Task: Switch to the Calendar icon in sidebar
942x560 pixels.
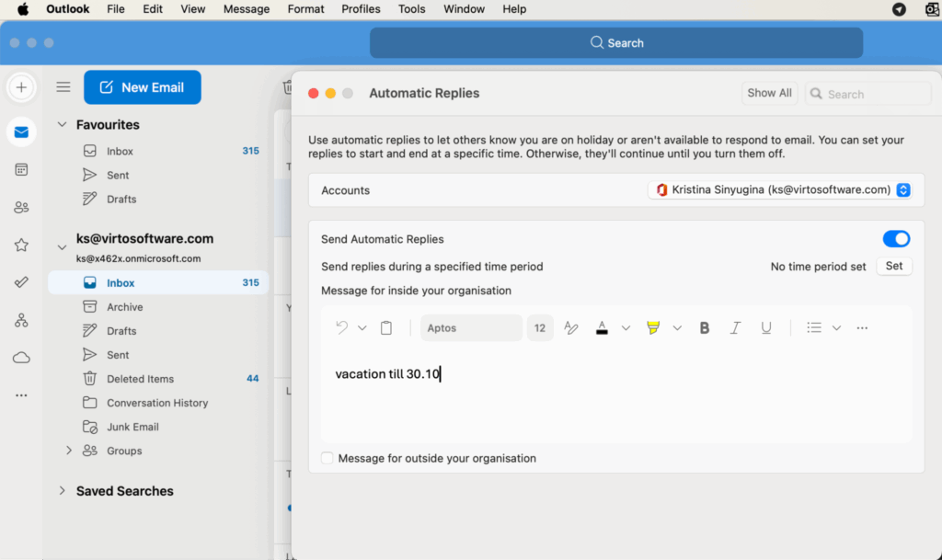Action: (20, 169)
